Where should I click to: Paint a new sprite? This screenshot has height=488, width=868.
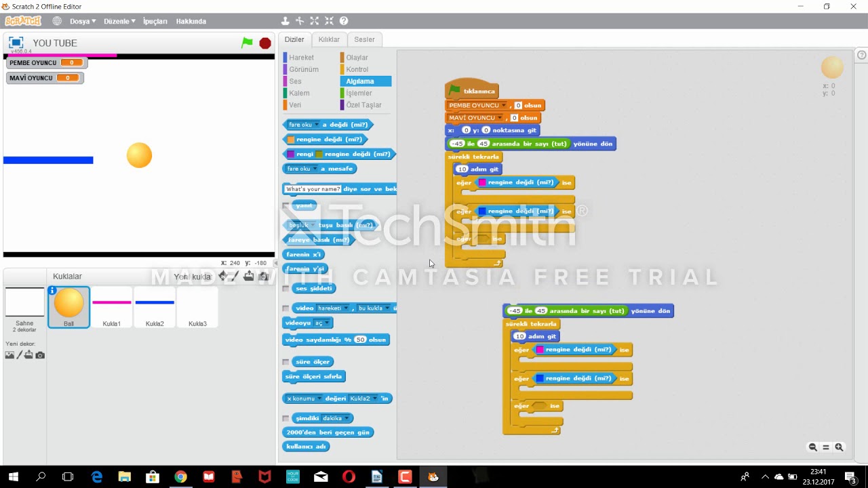[x=235, y=276]
